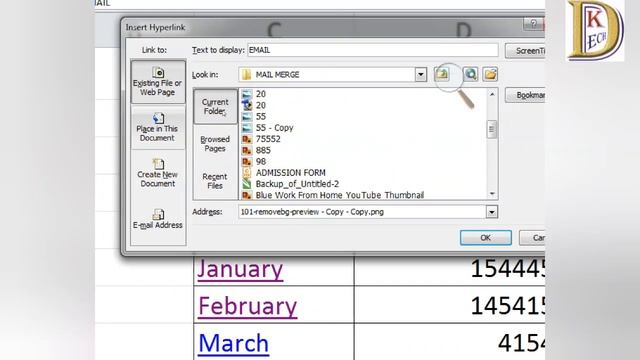Select the Backup_of_Untitled-2 file icon
Viewport: 640px width, 360px height.
click(247, 184)
